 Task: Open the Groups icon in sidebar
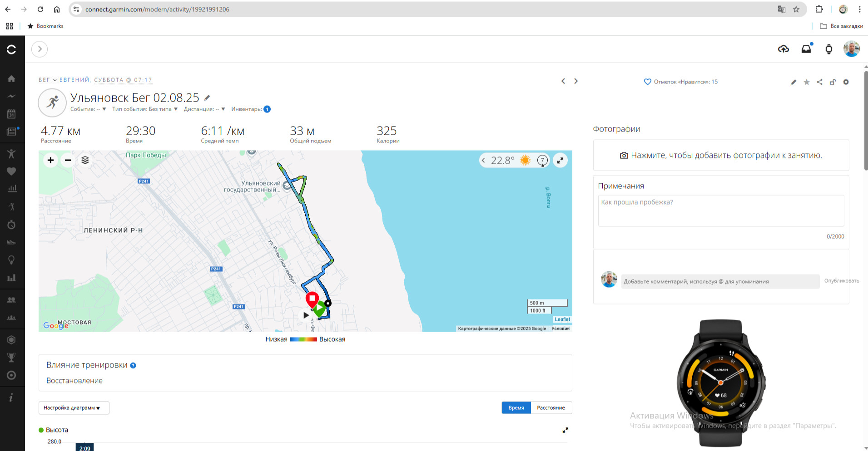click(11, 318)
